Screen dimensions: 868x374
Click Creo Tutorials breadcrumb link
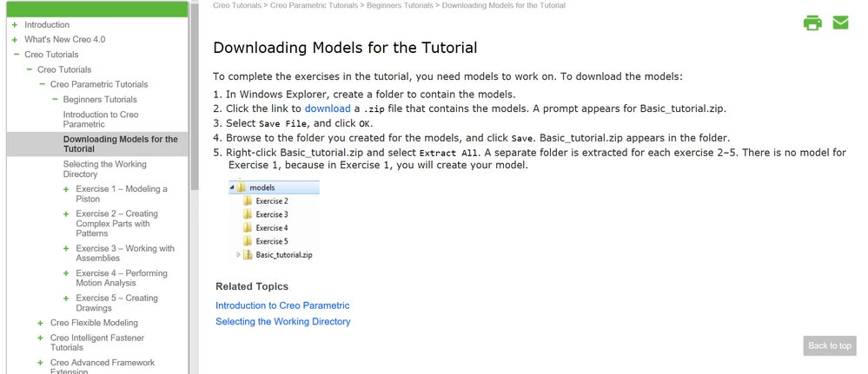coord(237,5)
